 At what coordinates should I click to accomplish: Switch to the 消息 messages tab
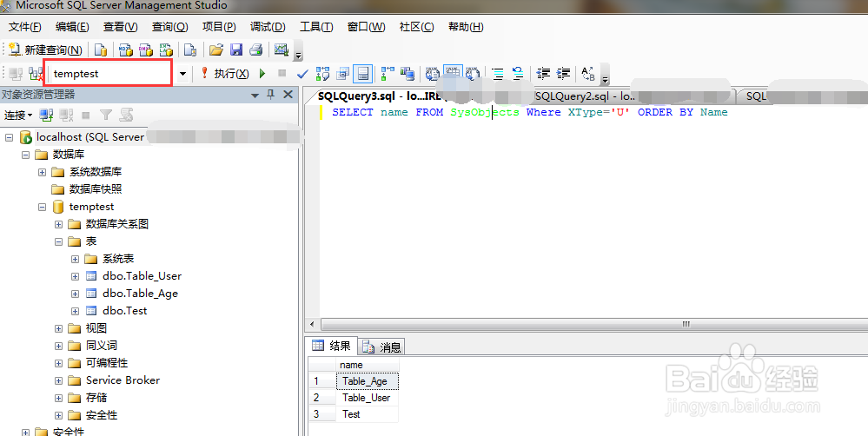coord(382,347)
